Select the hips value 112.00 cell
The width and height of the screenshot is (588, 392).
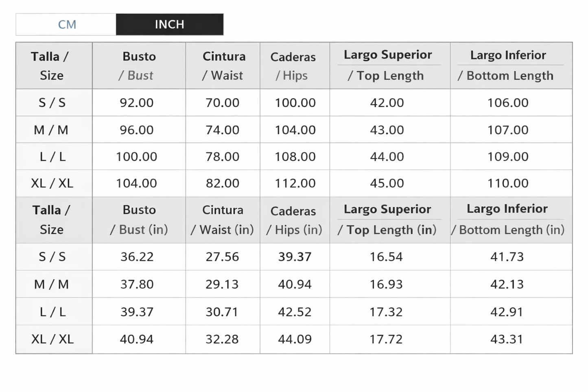tap(295, 183)
